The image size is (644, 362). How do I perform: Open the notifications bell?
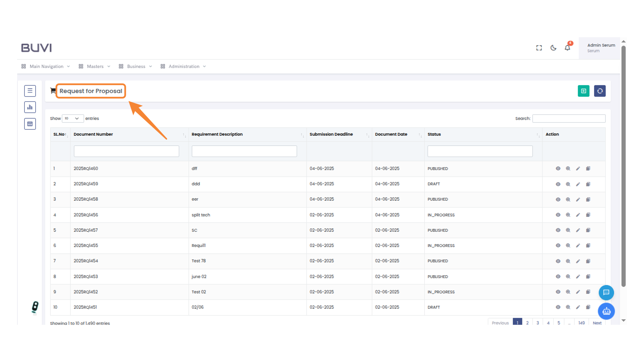coord(567,48)
